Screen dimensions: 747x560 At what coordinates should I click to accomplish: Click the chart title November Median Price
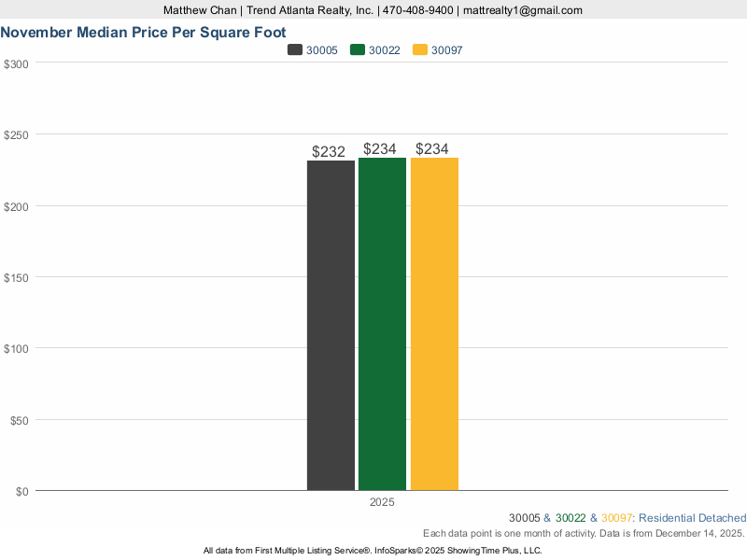pos(131,31)
